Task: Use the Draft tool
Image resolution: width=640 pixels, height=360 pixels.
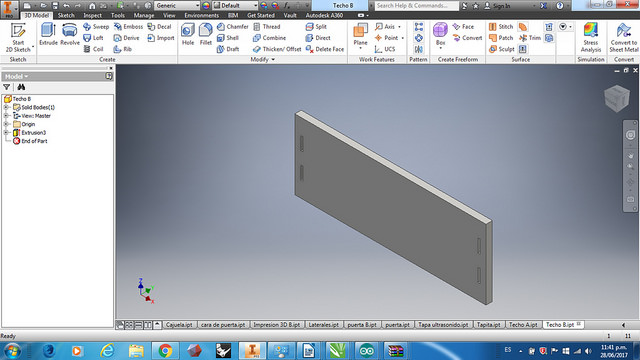Action: tap(228, 49)
